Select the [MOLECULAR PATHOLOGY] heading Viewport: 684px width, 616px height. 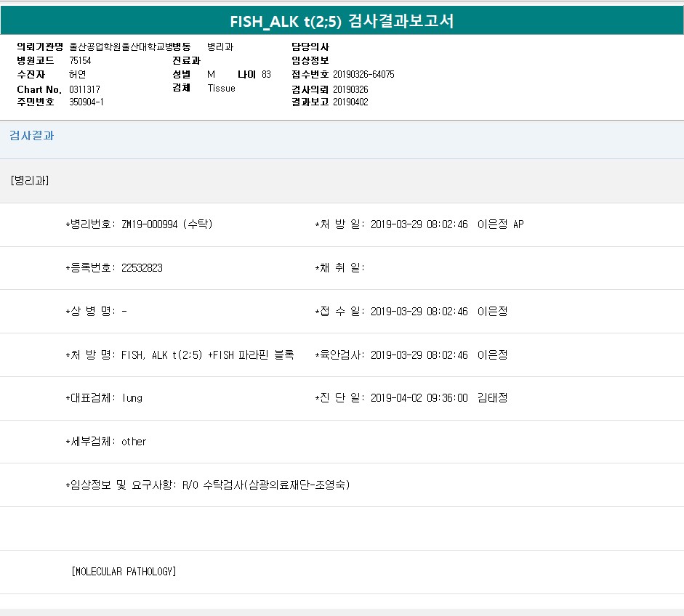tap(124, 572)
